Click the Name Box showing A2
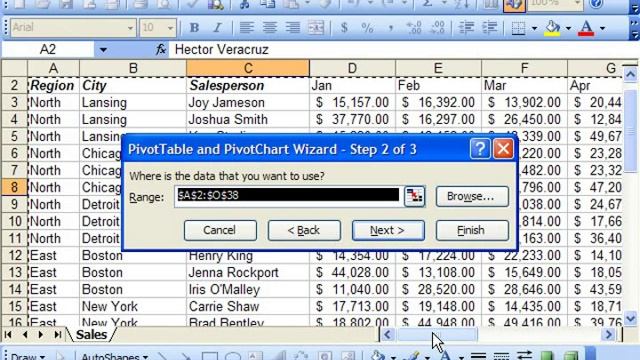 point(48,50)
